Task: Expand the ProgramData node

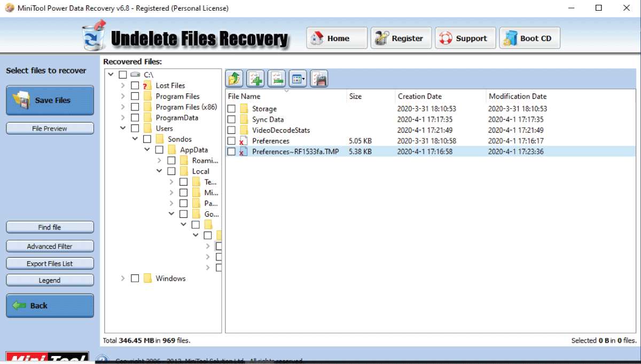Action: [x=123, y=117]
